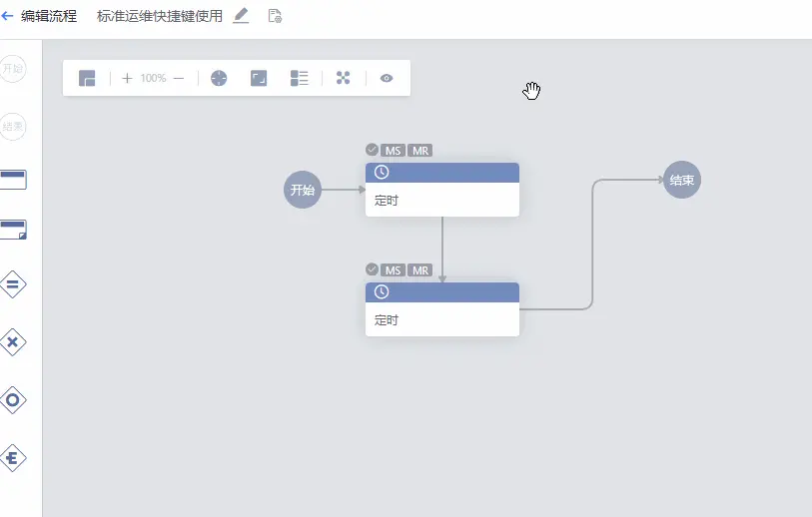The width and height of the screenshot is (812, 517).
Task: Click the plus icon to zoom in
Action: [x=127, y=78]
